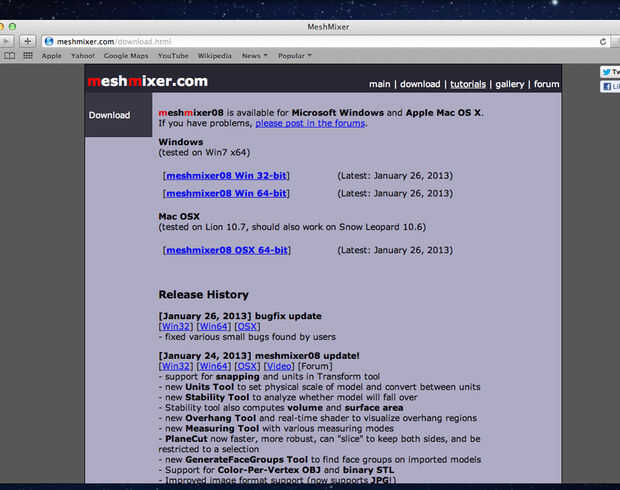This screenshot has width=620, height=490.
Task: Open the Video link in January 24 update
Action: tap(279, 366)
